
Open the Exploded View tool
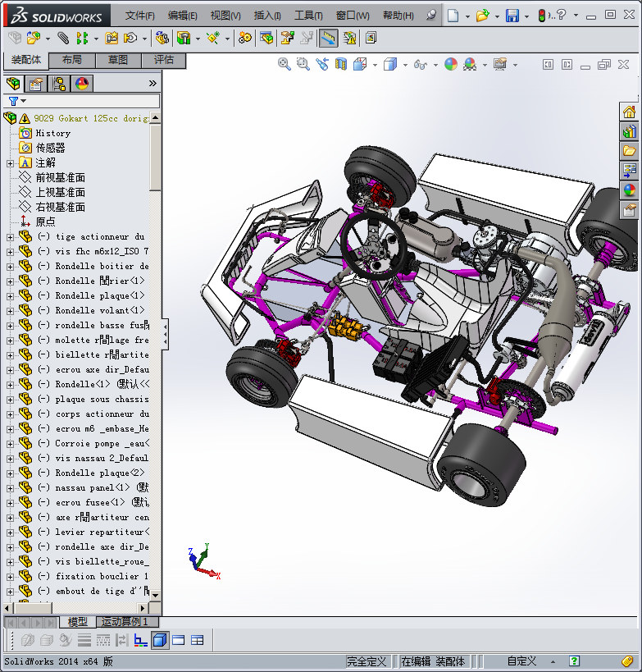click(x=287, y=38)
